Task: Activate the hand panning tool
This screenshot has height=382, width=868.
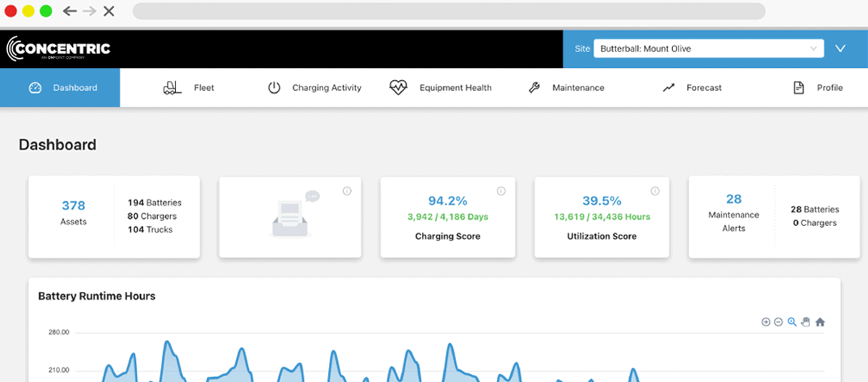Action: pyautogui.click(x=806, y=322)
